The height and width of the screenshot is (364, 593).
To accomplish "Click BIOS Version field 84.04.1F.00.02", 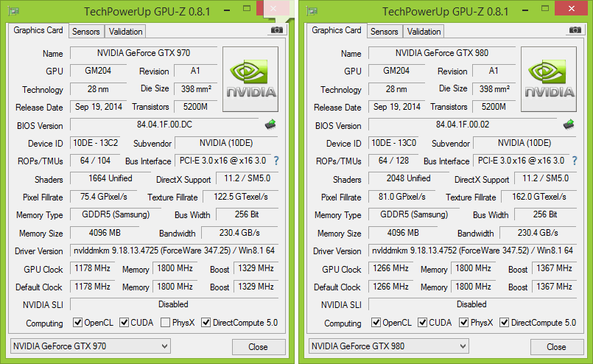I will click(x=463, y=125).
